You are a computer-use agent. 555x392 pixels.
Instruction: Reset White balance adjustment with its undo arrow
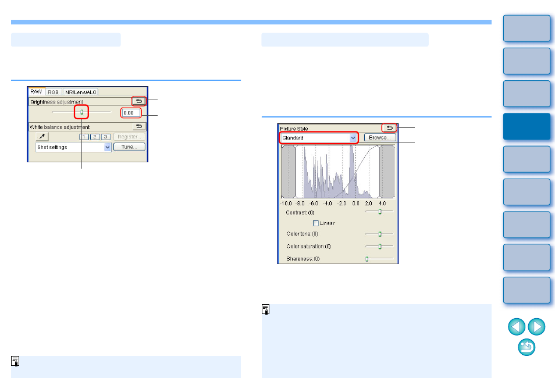click(138, 126)
